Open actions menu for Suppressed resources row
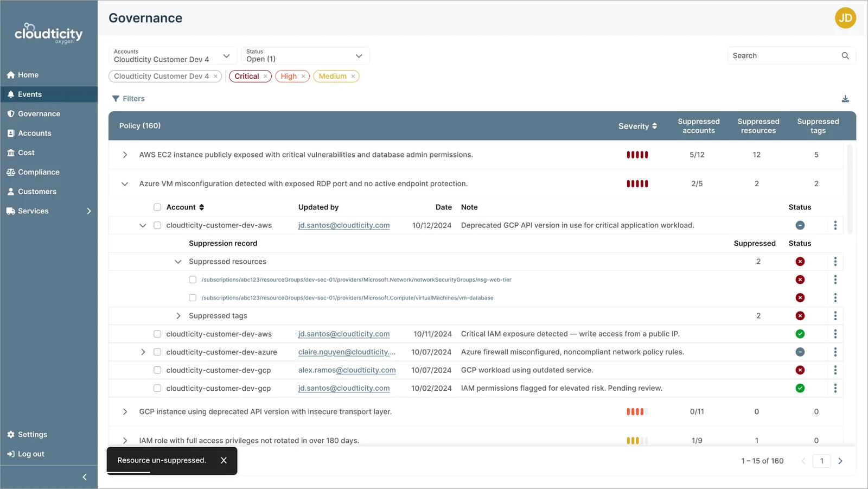 point(835,262)
